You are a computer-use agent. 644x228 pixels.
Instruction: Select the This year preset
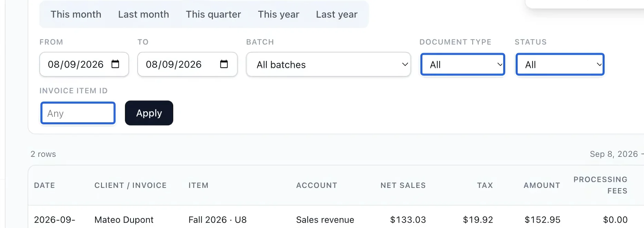tap(279, 14)
